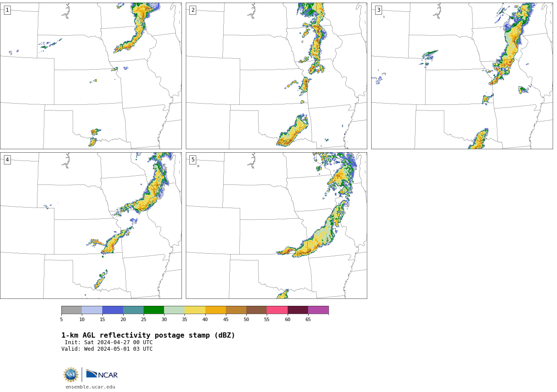Click the gray 5-10 dBZ swatch
The height and width of the screenshot is (392, 557).
(x=71, y=310)
